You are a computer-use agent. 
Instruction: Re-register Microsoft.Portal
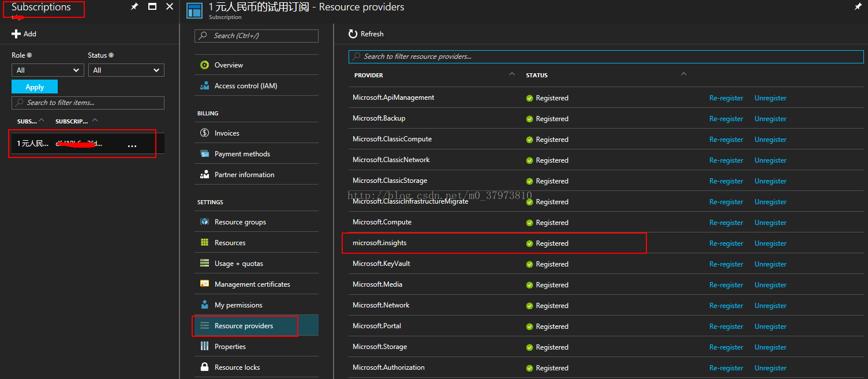[x=726, y=327]
